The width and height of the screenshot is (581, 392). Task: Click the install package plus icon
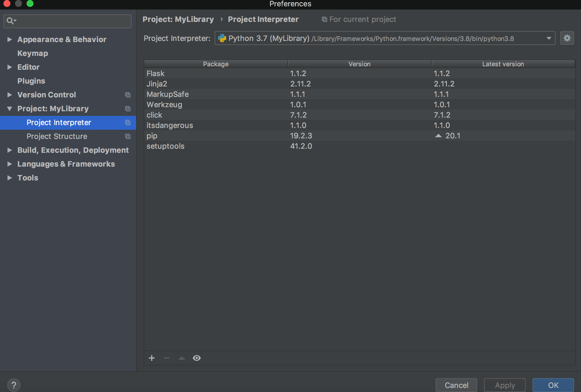point(152,358)
